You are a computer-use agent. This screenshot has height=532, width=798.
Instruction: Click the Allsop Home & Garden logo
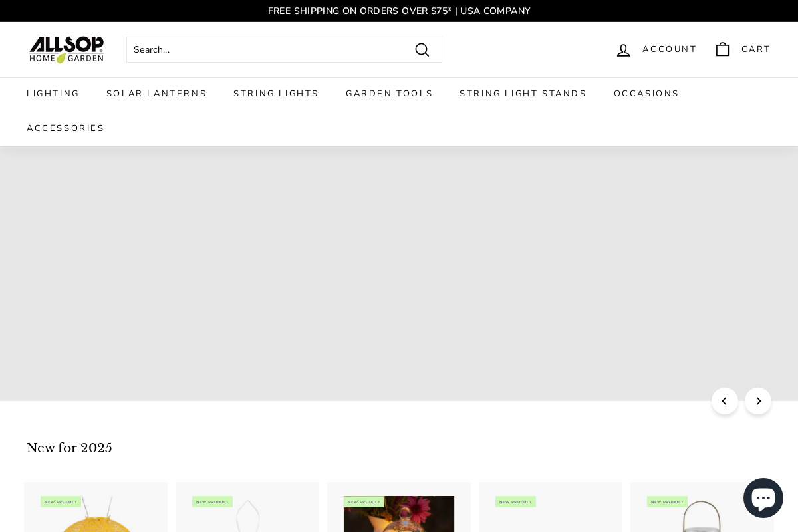point(66,49)
